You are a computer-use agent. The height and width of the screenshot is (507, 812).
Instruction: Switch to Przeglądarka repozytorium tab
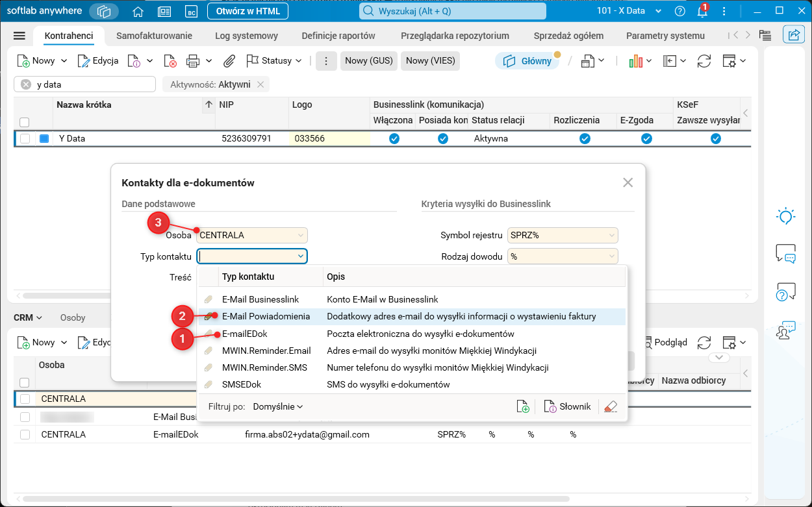(455, 36)
